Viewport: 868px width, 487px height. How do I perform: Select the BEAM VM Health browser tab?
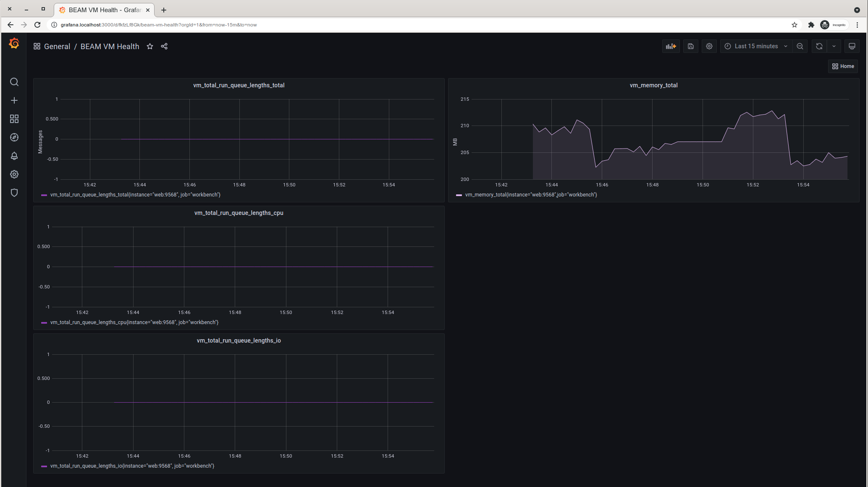point(104,10)
